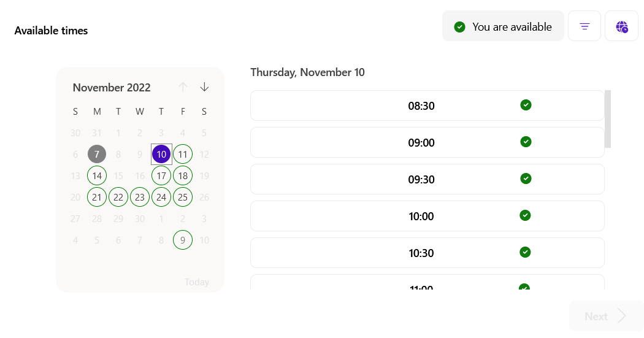Click the time list scrollbar

[x=608, y=119]
